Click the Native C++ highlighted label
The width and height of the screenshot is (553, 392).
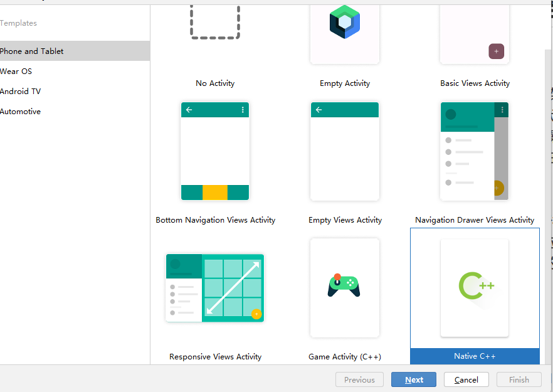click(x=475, y=356)
